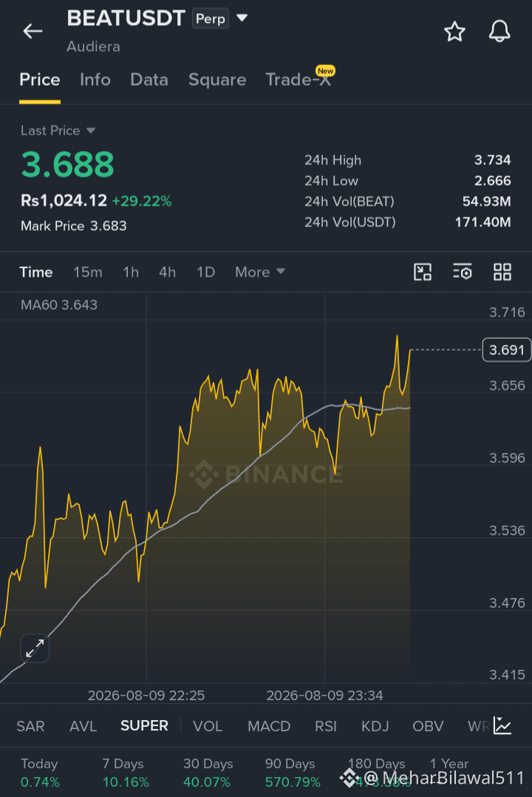The width and height of the screenshot is (532, 797).
Task: Click the 3.688 last price value
Action: [x=67, y=165]
